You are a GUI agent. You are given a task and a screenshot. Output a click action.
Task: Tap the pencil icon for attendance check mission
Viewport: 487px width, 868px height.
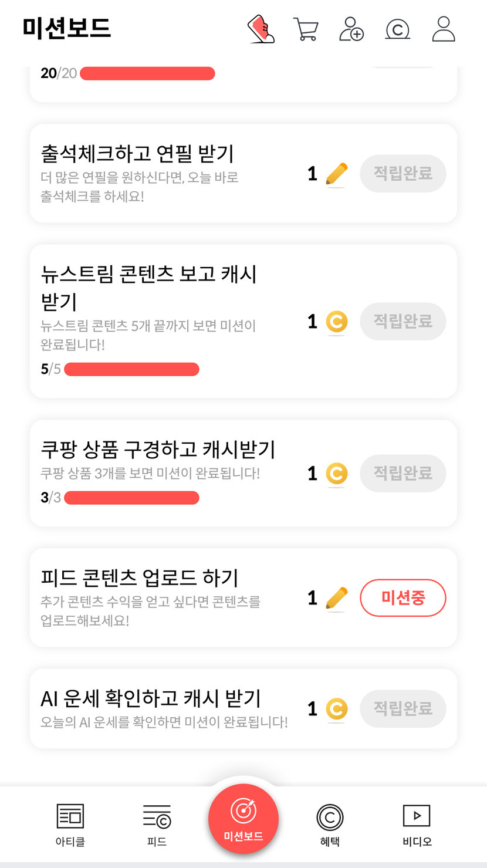coord(336,174)
